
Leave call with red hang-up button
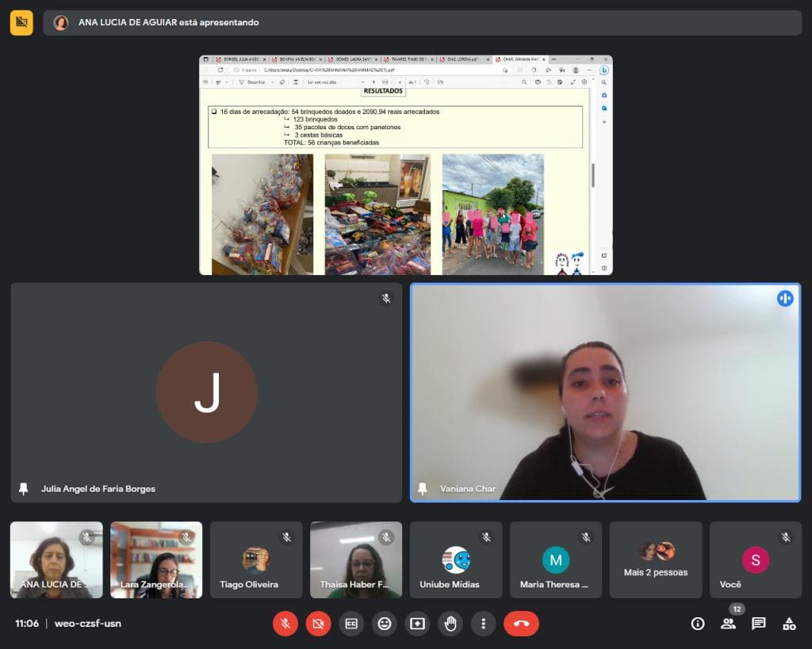coord(521,624)
